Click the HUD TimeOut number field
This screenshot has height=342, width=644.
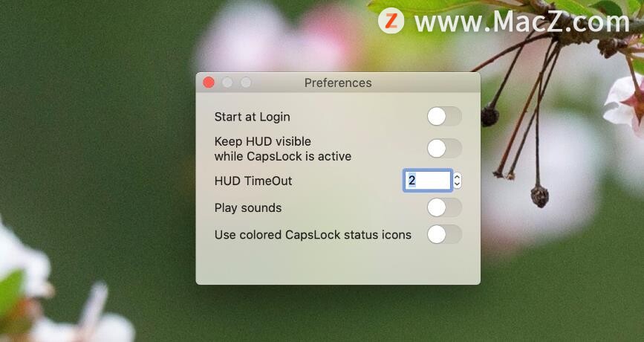[x=428, y=181]
